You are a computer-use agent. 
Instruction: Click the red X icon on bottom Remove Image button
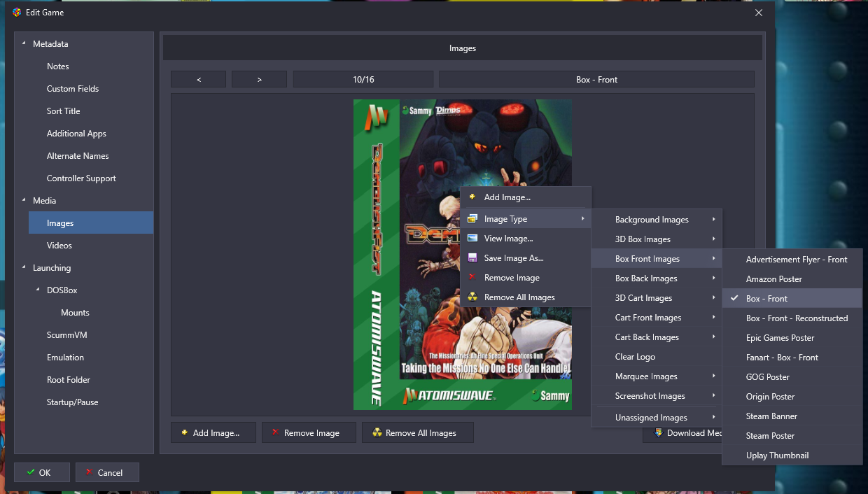click(x=275, y=432)
